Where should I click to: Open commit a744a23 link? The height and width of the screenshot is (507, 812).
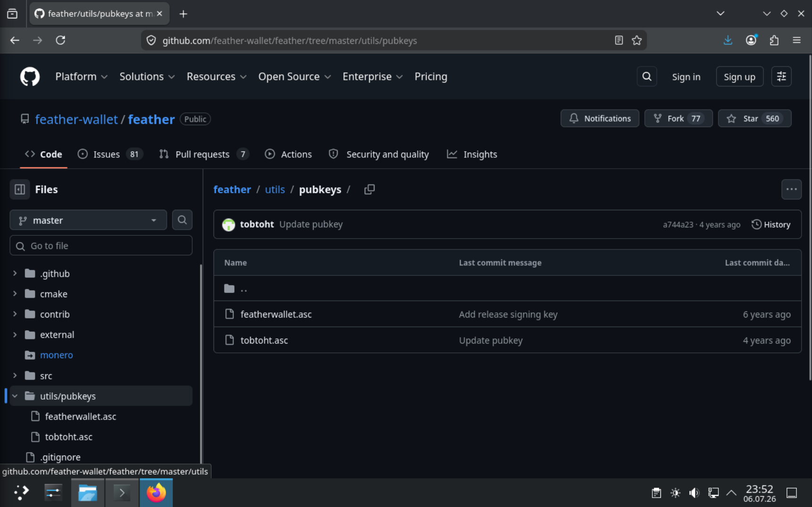(x=678, y=224)
